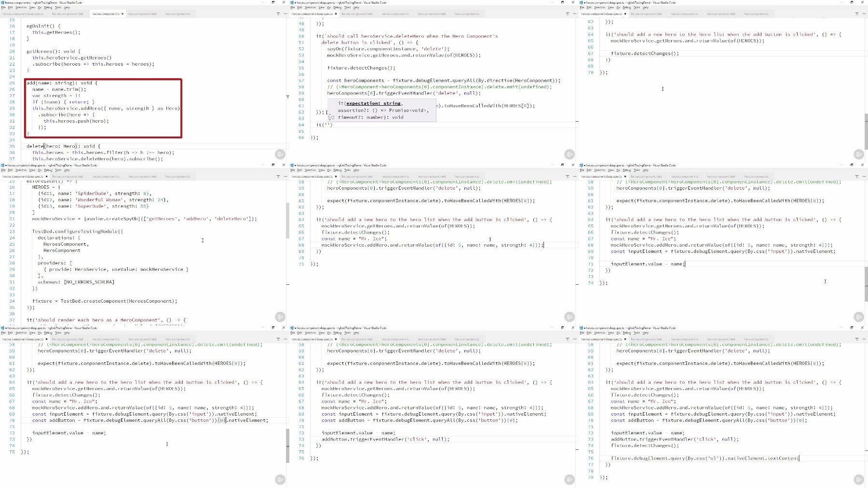Image resolution: width=868 pixels, height=488 pixels.
Task: Switch to hero.component.html tab in heroes.component.ts titled window
Action: [x=143, y=14]
